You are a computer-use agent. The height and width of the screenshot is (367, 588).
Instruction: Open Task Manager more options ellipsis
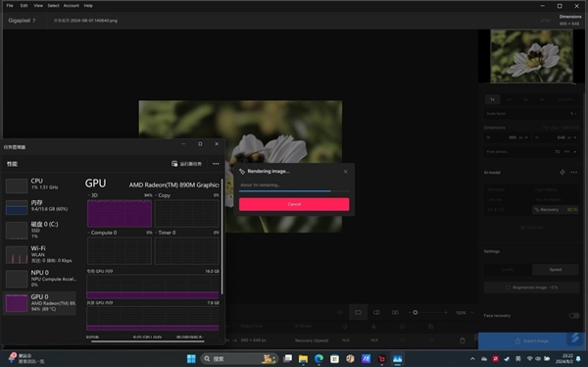(216, 164)
